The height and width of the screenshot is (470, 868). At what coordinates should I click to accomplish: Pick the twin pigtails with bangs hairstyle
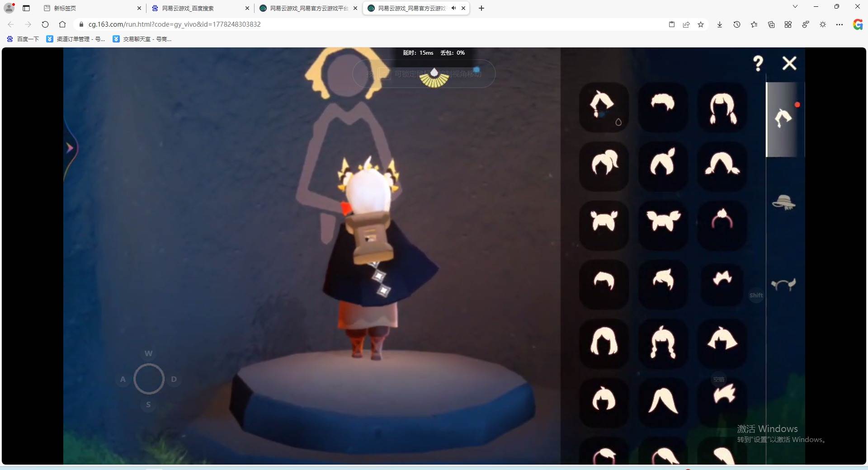pos(722,107)
